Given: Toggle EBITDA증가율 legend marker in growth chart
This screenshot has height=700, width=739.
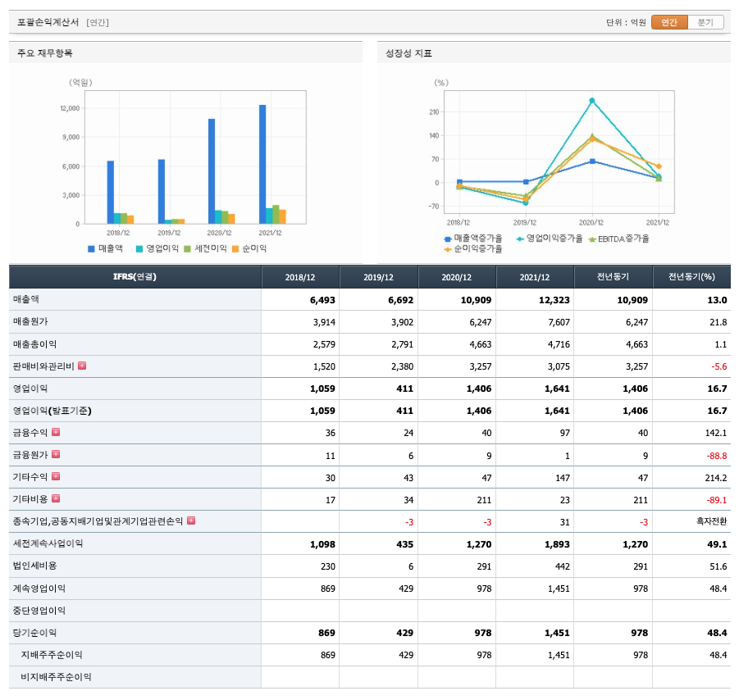Looking at the screenshot, I should (x=592, y=239).
